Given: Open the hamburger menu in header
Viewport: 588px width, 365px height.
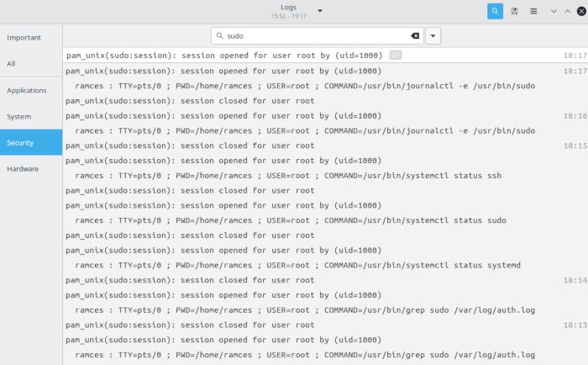Looking at the screenshot, I should (533, 11).
